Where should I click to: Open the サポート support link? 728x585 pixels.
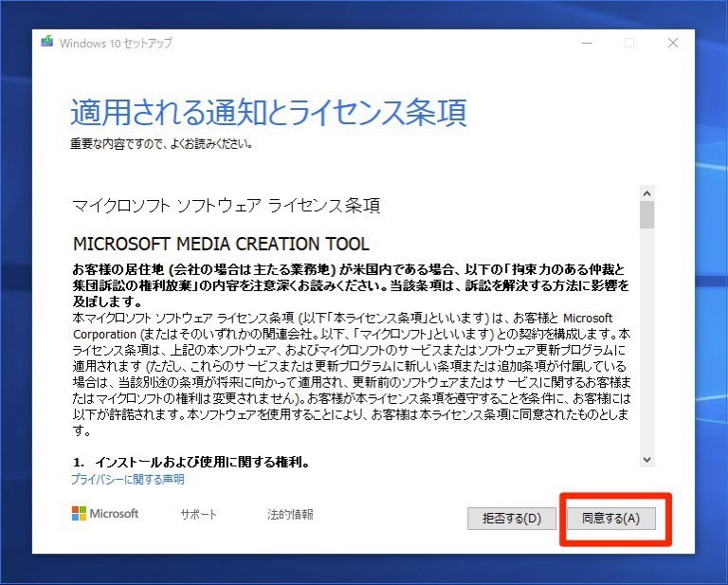(x=199, y=515)
